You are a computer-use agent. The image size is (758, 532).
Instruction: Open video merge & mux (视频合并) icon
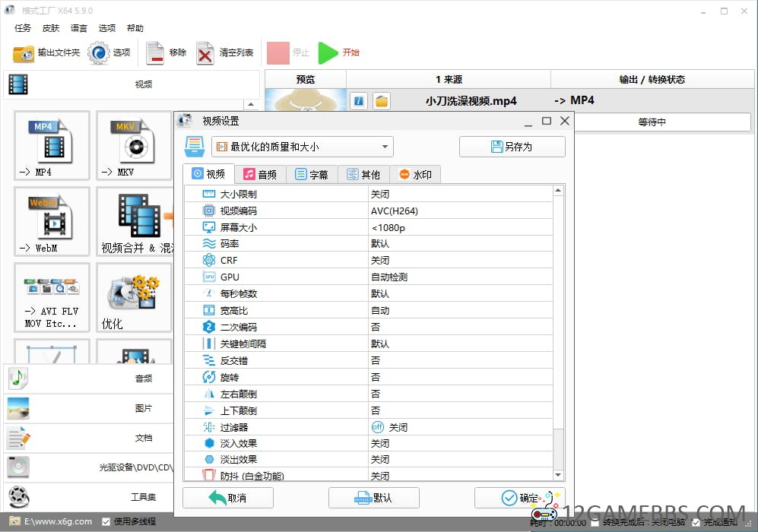pos(135,222)
